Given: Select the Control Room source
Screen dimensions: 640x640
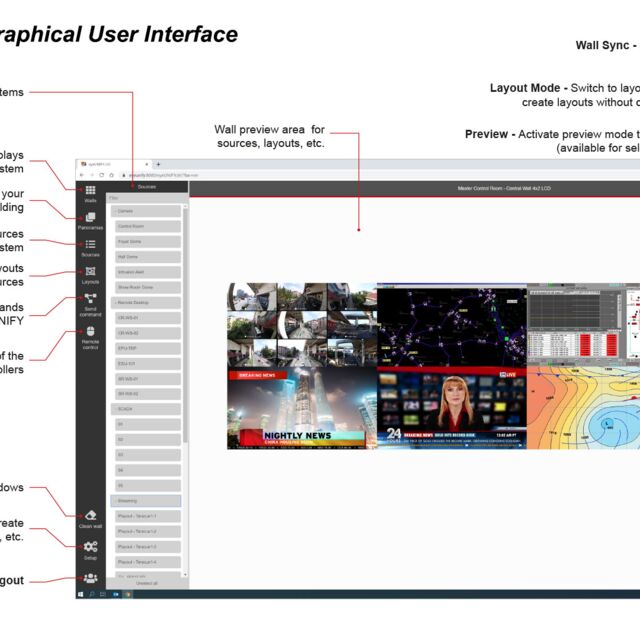Looking at the screenshot, I should (145, 226).
